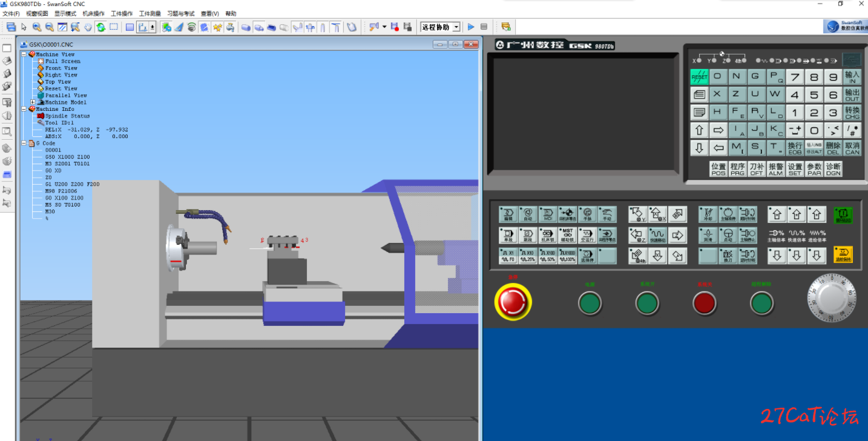The width and height of the screenshot is (868, 441).
Task: Click the X100 50% step rate key
Action: [548, 256]
